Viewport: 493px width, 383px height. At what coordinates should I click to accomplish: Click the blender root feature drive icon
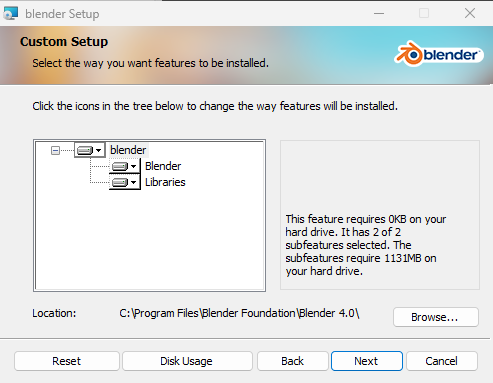(x=85, y=151)
